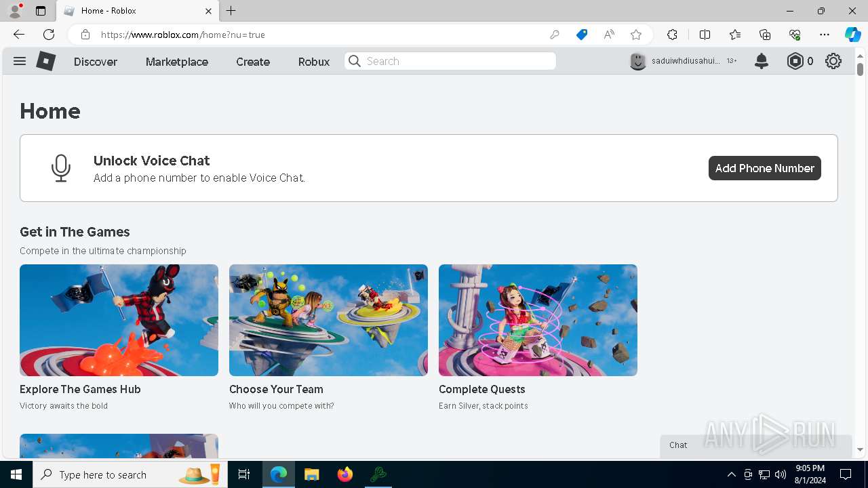Open Task View on the taskbar
Image resolution: width=868 pixels, height=488 pixels.
coord(244,474)
